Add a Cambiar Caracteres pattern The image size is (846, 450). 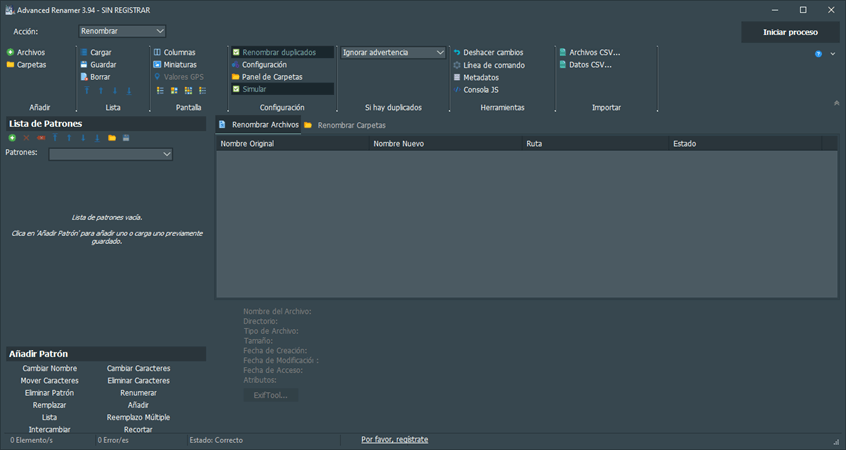coord(138,369)
